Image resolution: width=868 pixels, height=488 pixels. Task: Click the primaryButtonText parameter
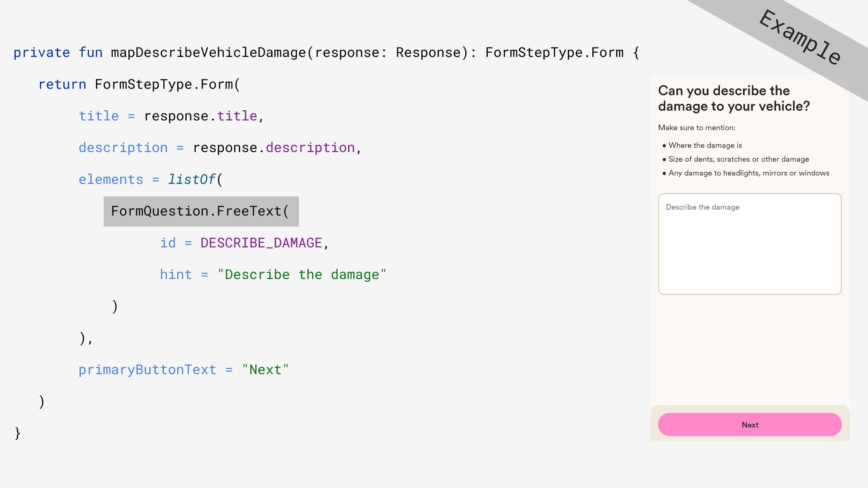point(147,370)
